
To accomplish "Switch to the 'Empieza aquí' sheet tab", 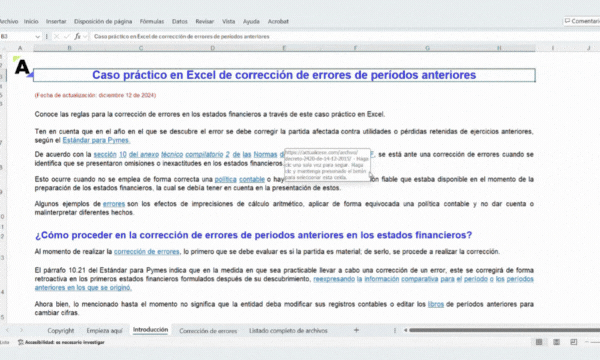I will click(104, 331).
